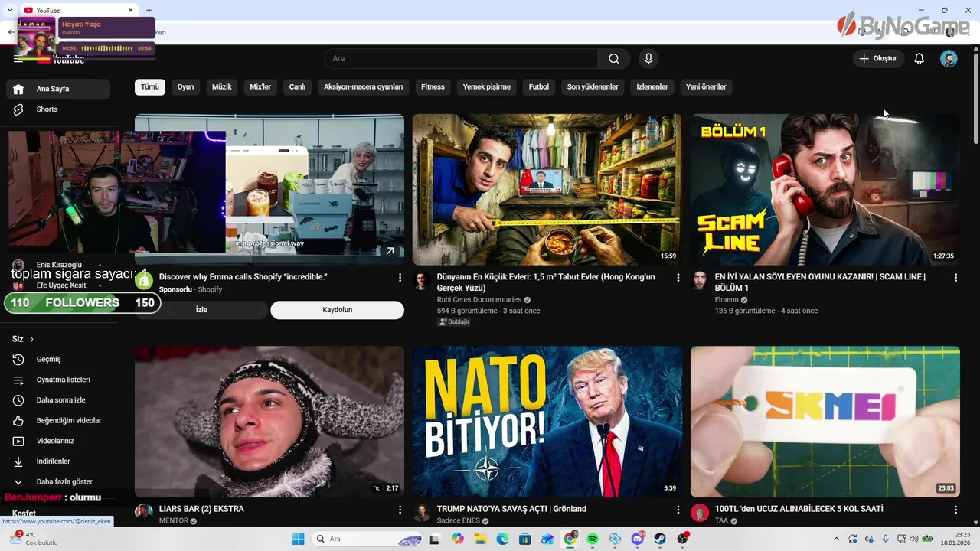Viewport: 980px width, 551px height.
Task: Open the SCAM LINE Bölüm 1 thumbnail
Action: coord(825,190)
